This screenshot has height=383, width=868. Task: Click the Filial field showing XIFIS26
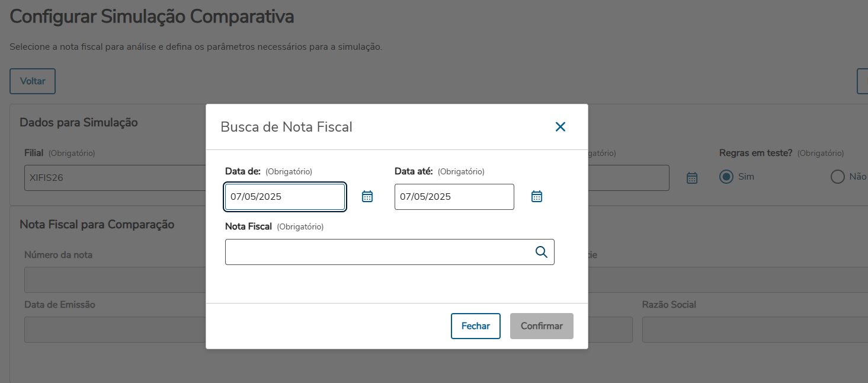point(113,178)
